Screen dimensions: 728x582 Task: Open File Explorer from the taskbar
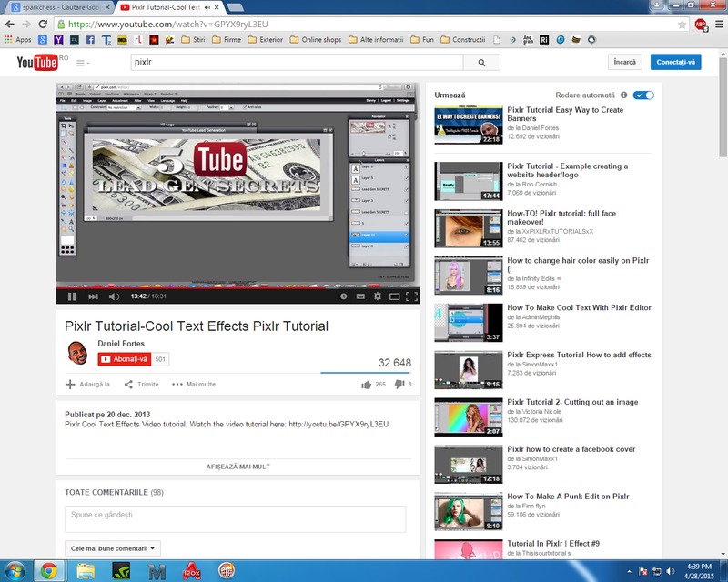(86, 571)
